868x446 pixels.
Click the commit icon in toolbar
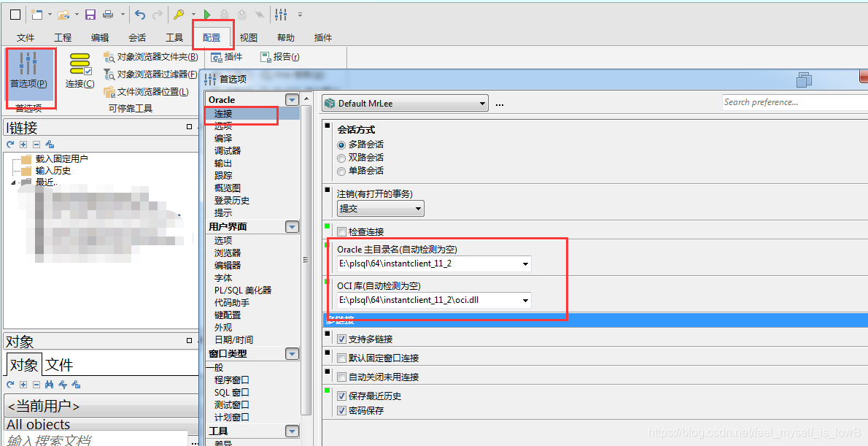point(224,15)
